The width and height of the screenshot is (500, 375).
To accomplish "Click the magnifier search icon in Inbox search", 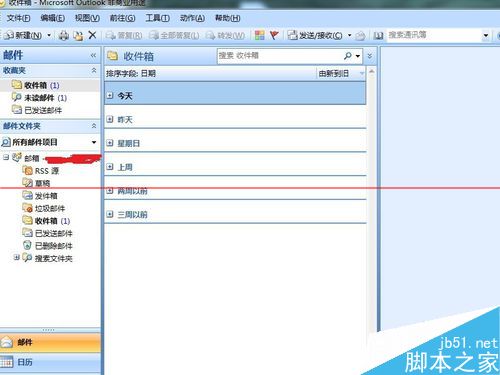I will pos(348,56).
